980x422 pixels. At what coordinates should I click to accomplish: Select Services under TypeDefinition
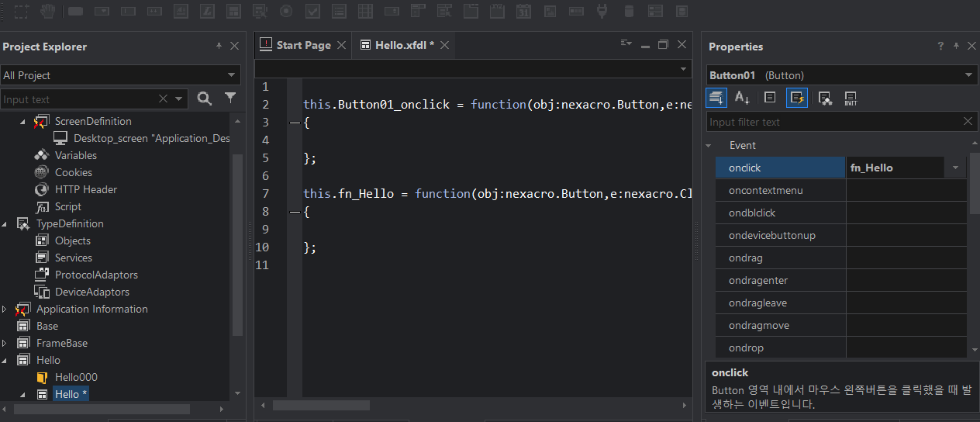click(74, 258)
